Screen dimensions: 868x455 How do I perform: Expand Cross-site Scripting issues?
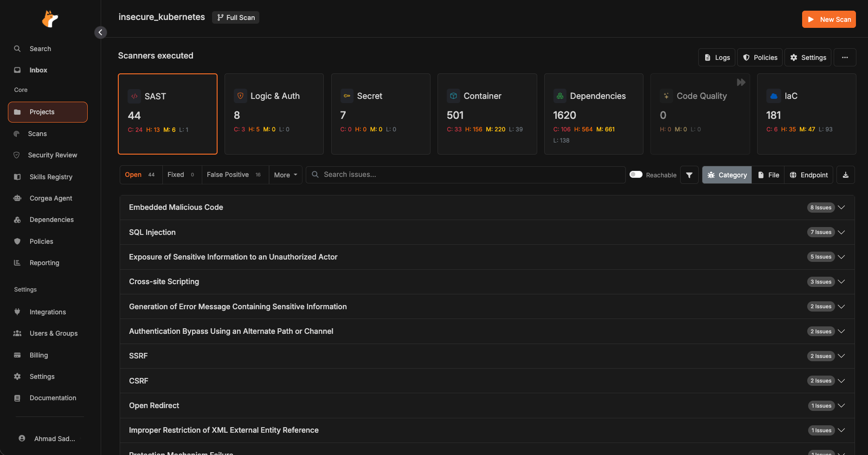click(487, 282)
